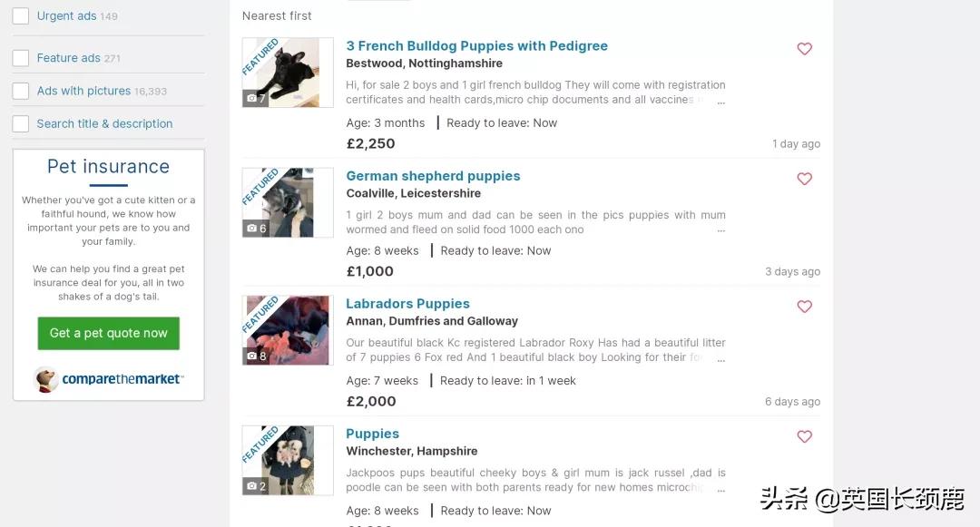Tap heart icon for Winchester Puppies listing

tap(804, 437)
